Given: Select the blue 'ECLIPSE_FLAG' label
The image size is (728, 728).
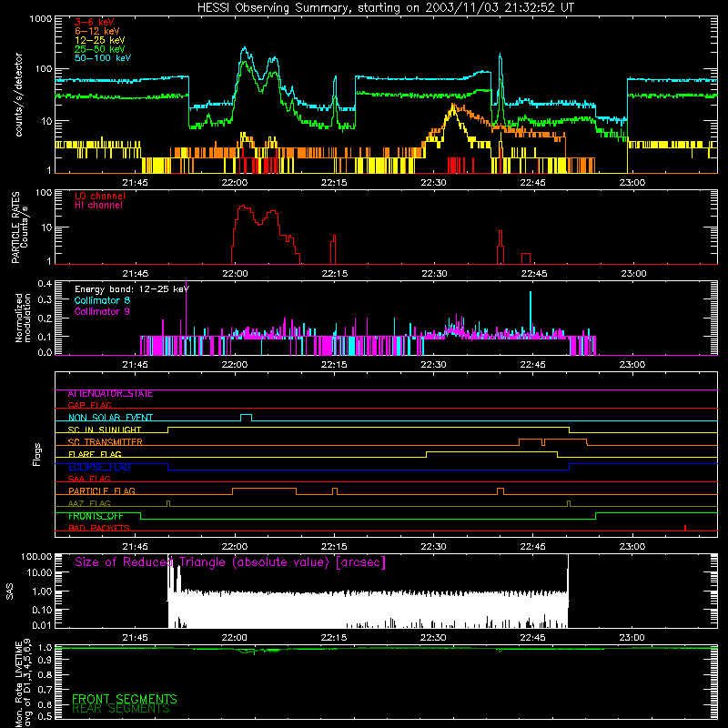Looking at the screenshot, I should 99,467.
